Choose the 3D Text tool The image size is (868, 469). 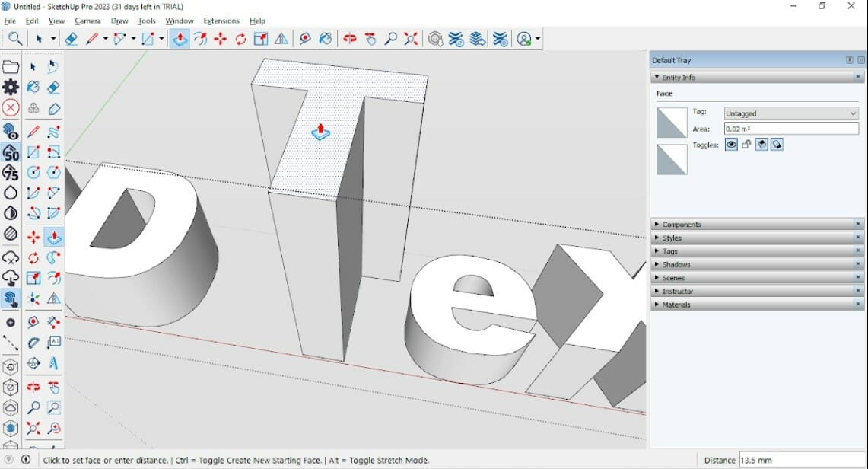[53, 363]
